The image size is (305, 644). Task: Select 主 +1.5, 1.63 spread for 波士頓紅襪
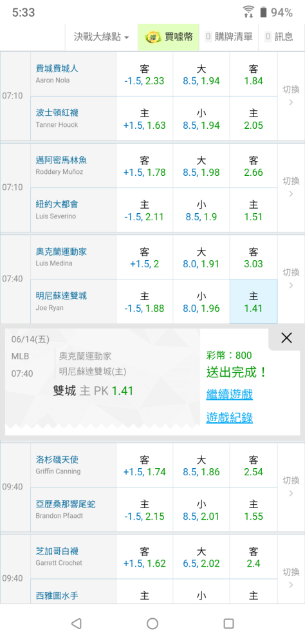[145, 118]
